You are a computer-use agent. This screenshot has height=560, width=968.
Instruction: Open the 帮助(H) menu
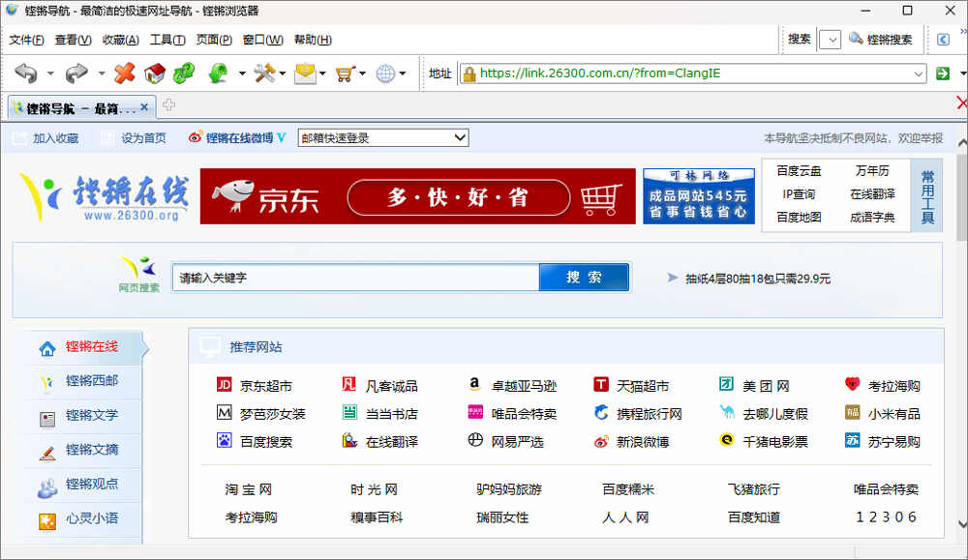tap(313, 40)
